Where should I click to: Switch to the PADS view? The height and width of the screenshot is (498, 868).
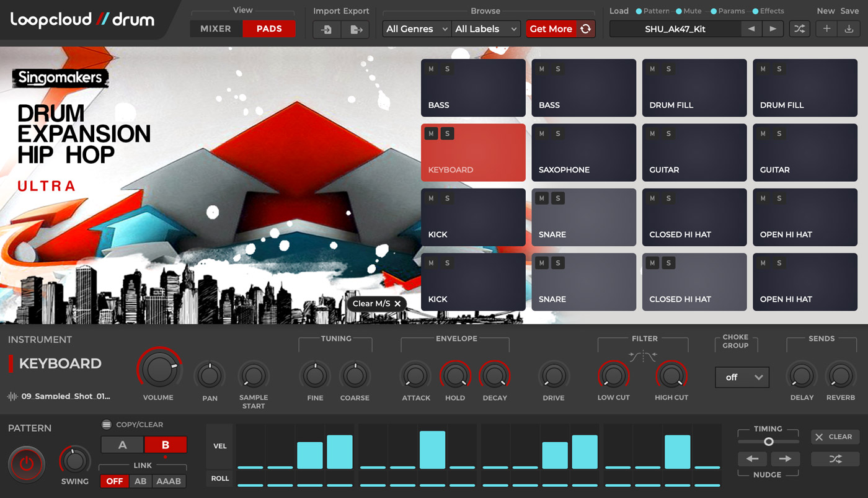(269, 29)
